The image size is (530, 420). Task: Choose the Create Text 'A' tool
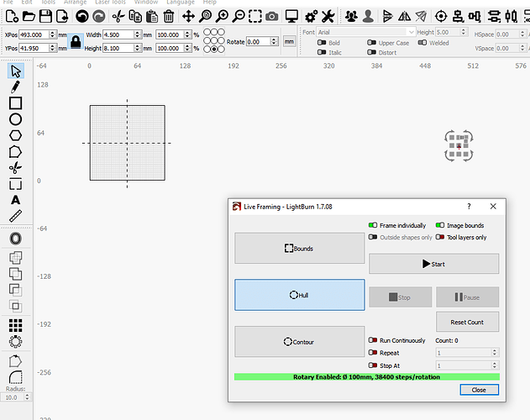coord(15,200)
